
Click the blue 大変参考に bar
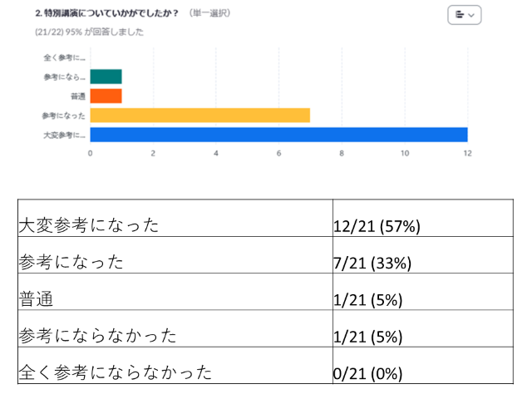278,134
